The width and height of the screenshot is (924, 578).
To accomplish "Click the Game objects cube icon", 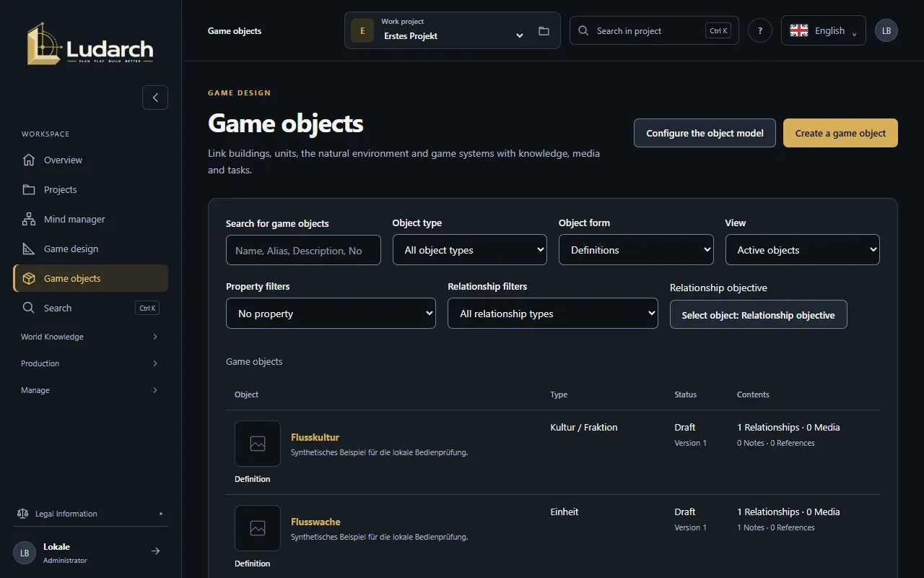I will (29, 278).
